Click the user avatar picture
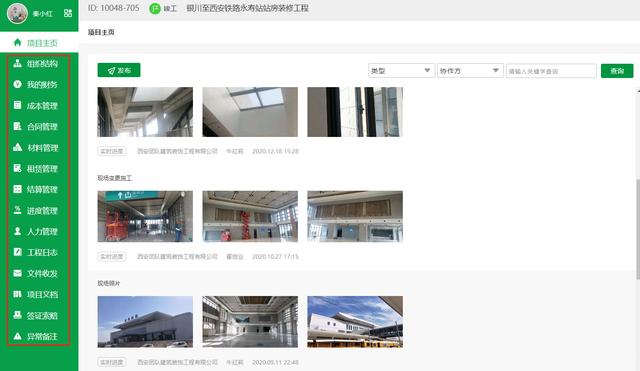Screen dimensions: 640x371 point(17,13)
